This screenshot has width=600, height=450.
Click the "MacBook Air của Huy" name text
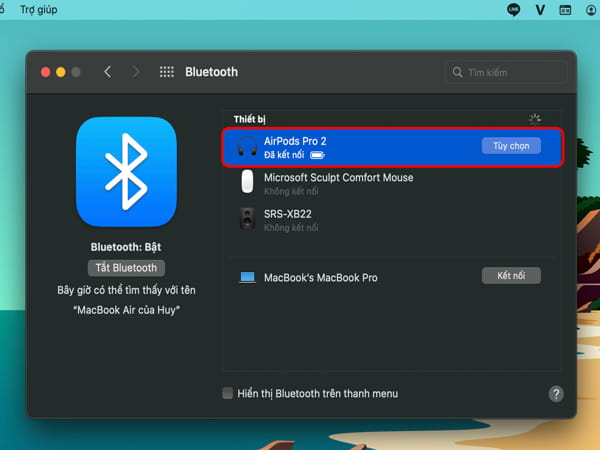[x=126, y=310]
